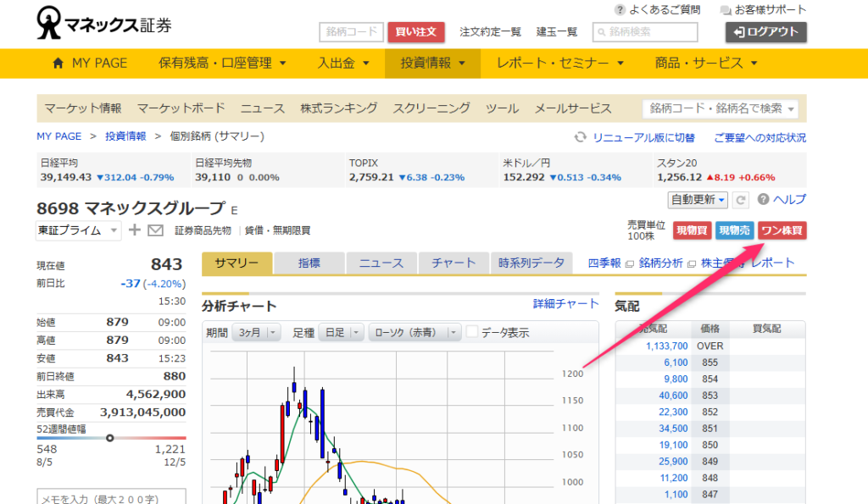Viewport: 868px width, 504px height.
Task: Open the 投資情報 menu
Action: click(x=432, y=63)
